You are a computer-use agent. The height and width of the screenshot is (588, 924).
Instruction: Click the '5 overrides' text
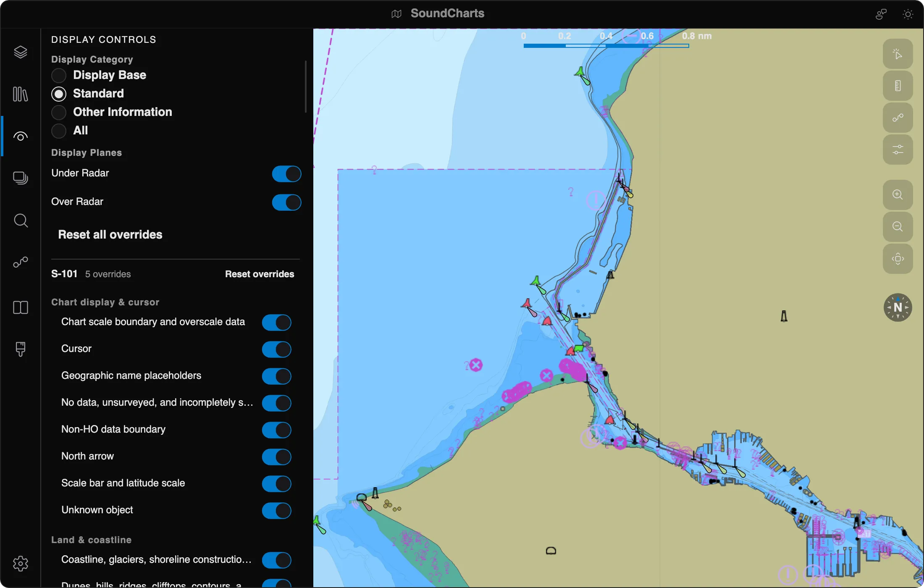108,274
